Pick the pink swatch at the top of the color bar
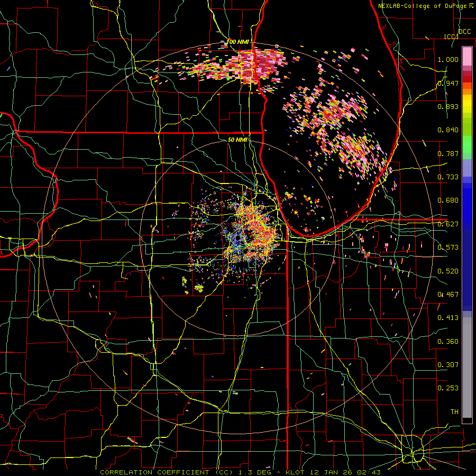The width and height of the screenshot is (476, 476). [467, 57]
